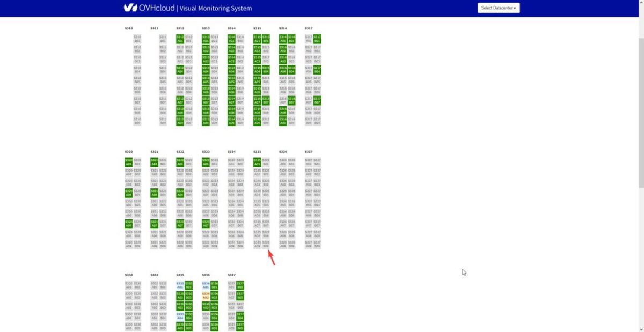
Task: Select green rack tile S312 A01
Action: pyautogui.click(x=180, y=39)
